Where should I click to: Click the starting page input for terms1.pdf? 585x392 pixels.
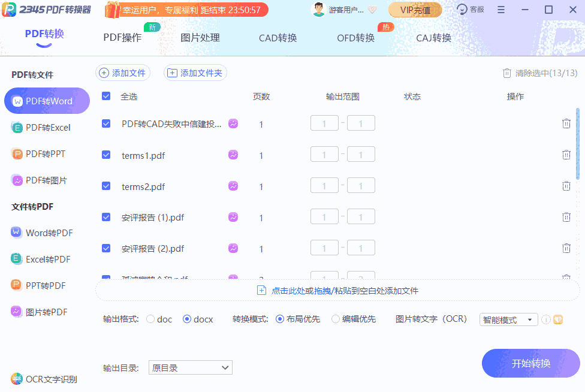pyautogui.click(x=324, y=154)
